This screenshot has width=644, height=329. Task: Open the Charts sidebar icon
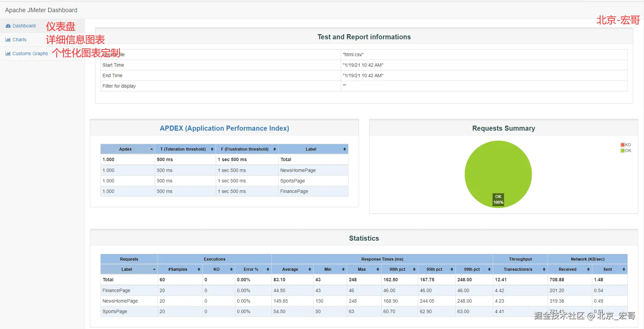[x=8, y=40]
